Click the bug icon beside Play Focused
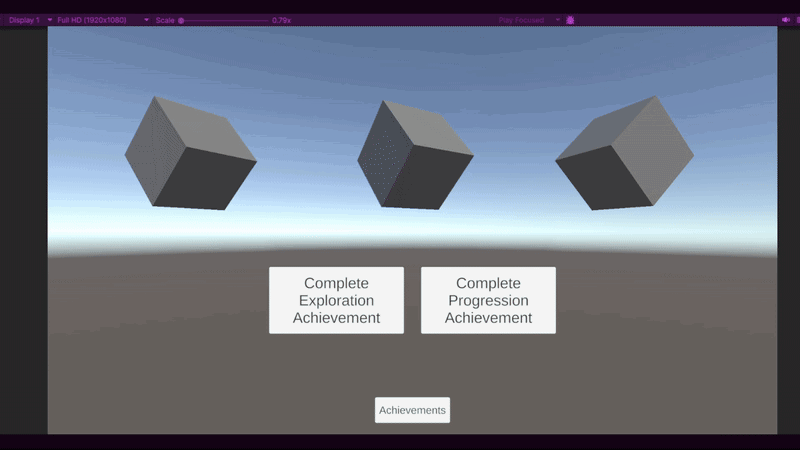 pos(570,19)
